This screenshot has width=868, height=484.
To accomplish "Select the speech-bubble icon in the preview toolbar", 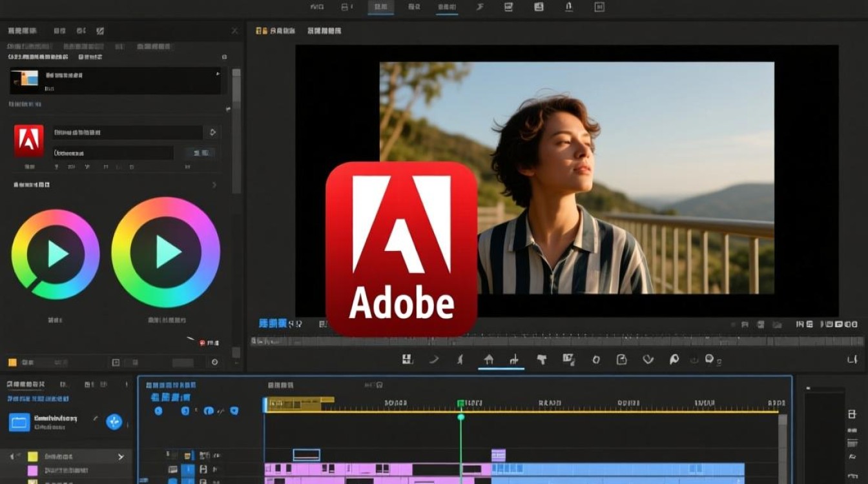I will click(709, 359).
